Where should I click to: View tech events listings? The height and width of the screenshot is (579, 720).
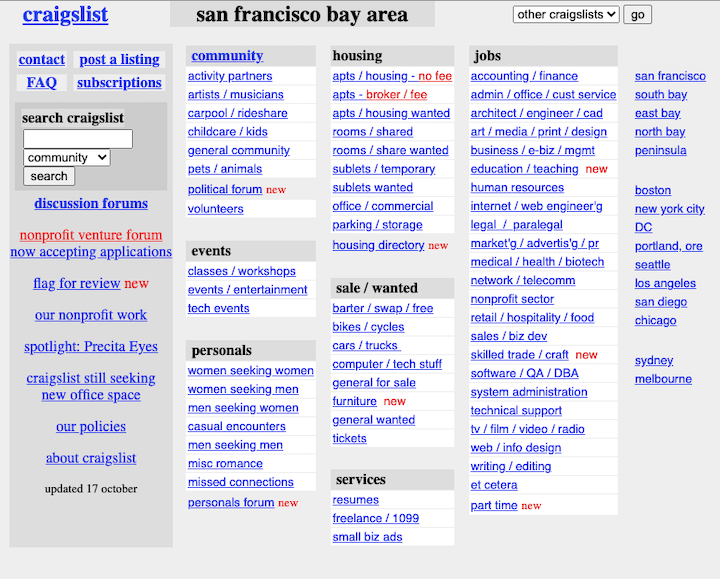[x=219, y=309]
